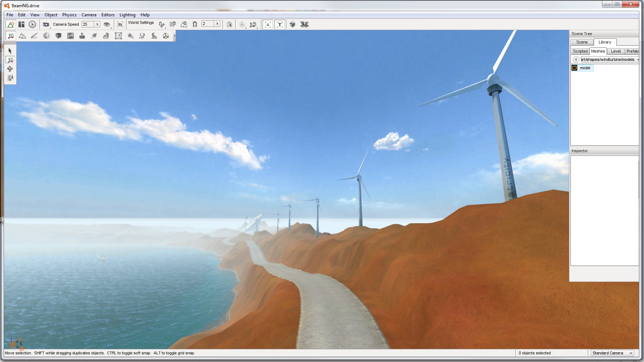Open the River Editor icon
Screen dimensions: 644x362
pos(142,36)
